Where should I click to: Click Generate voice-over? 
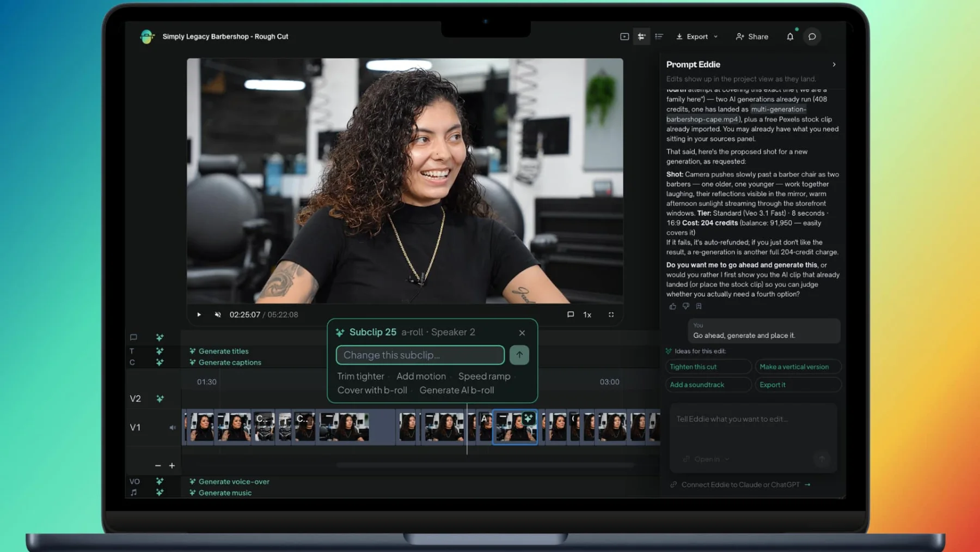[229, 482]
